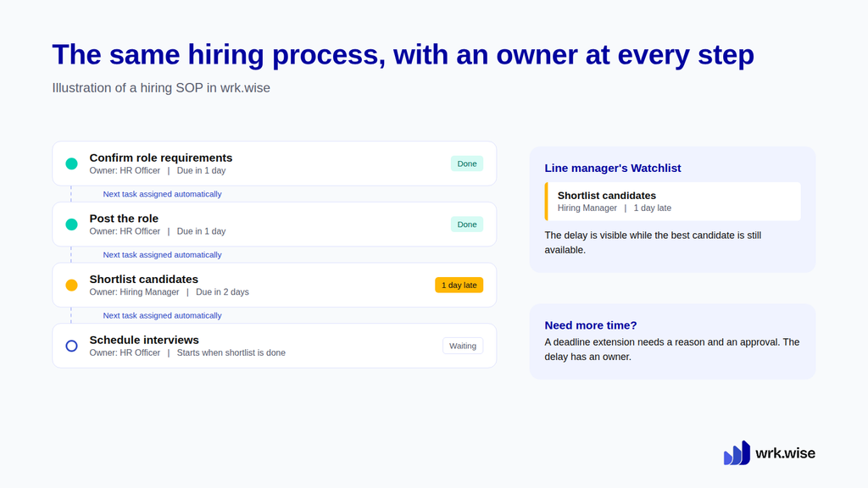Click the wrk.wise logo icon
This screenshot has height=488, width=868.
[737, 452]
